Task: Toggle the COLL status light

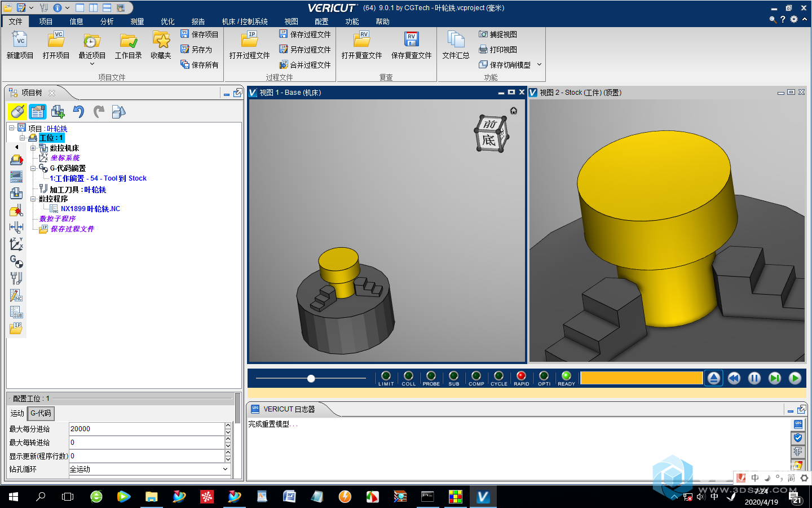Action: click(408, 376)
